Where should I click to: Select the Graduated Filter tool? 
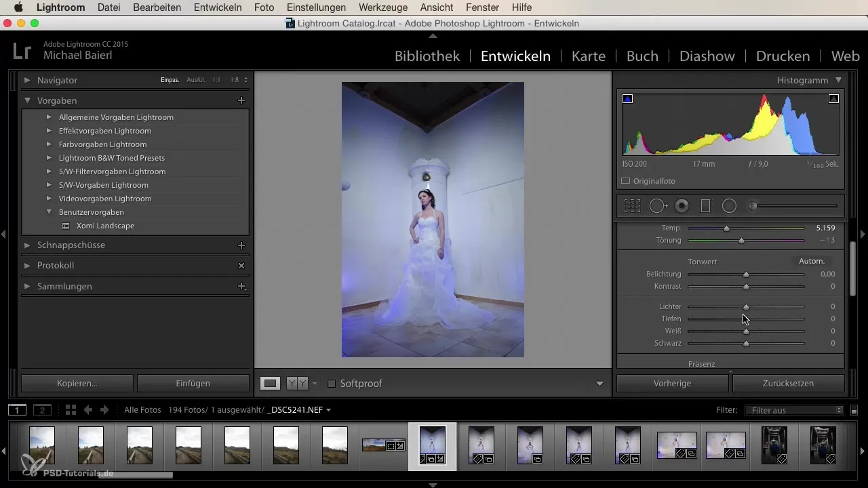705,206
